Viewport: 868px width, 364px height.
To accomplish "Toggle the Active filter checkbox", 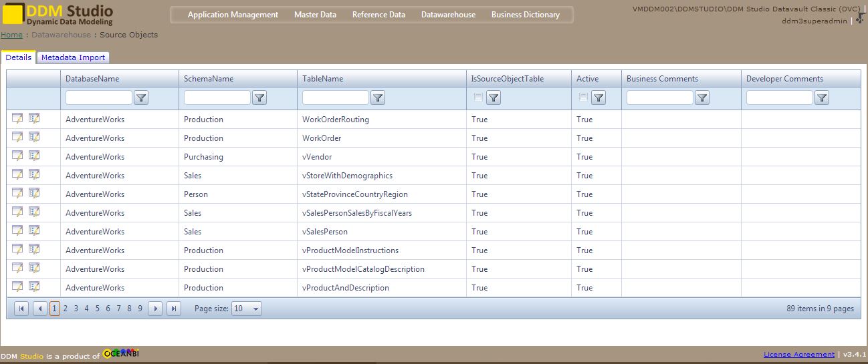I will [x=583, y=98].
